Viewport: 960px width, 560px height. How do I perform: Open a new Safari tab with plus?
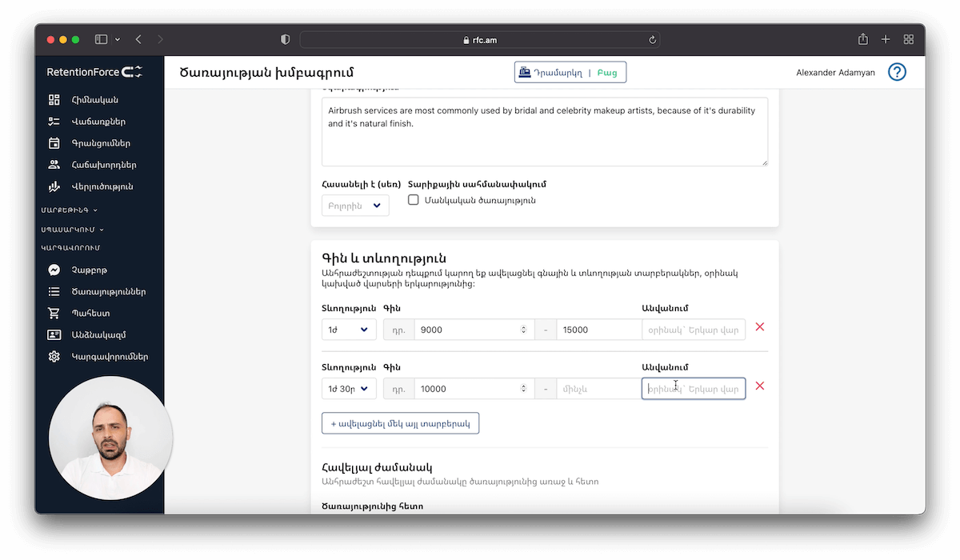(886, 39)
